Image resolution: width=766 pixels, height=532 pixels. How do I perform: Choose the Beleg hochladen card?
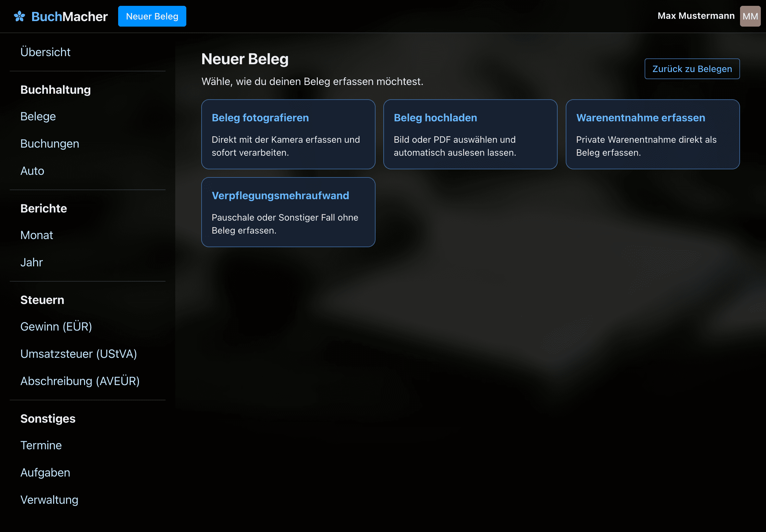coord(470,134)
